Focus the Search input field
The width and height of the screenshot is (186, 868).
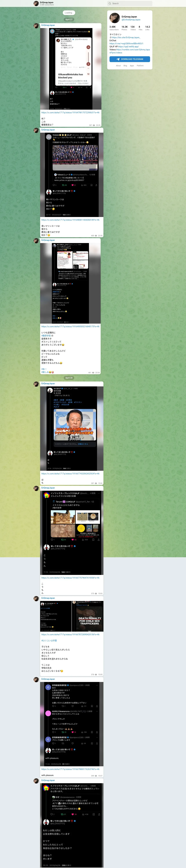(130, 3)
